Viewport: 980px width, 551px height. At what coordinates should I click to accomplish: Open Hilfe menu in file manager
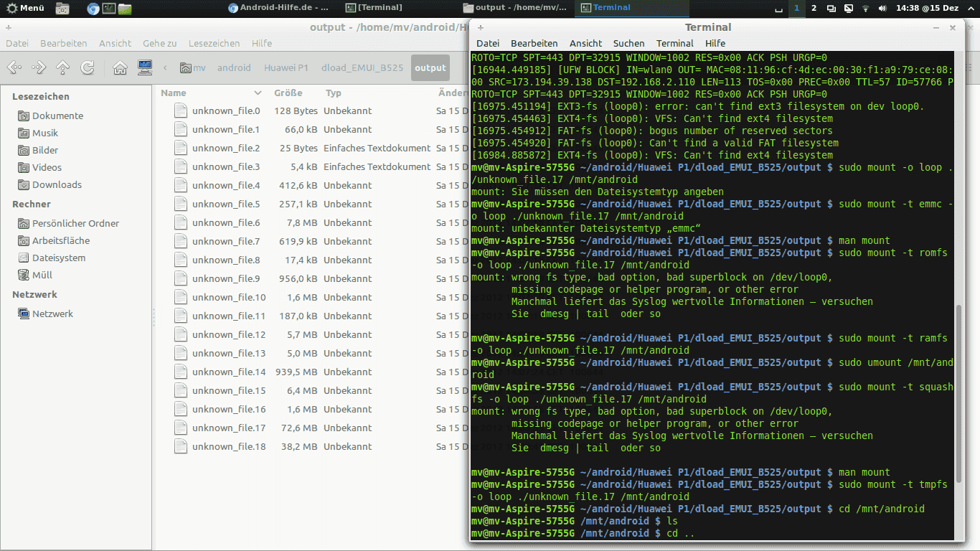[262, 43]
